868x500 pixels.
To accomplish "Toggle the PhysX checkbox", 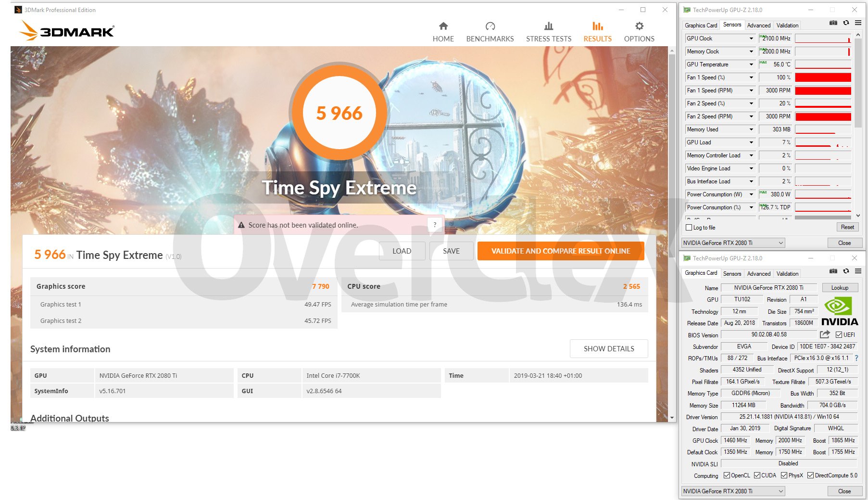I will pyautogui.click(x=784, y=475).
